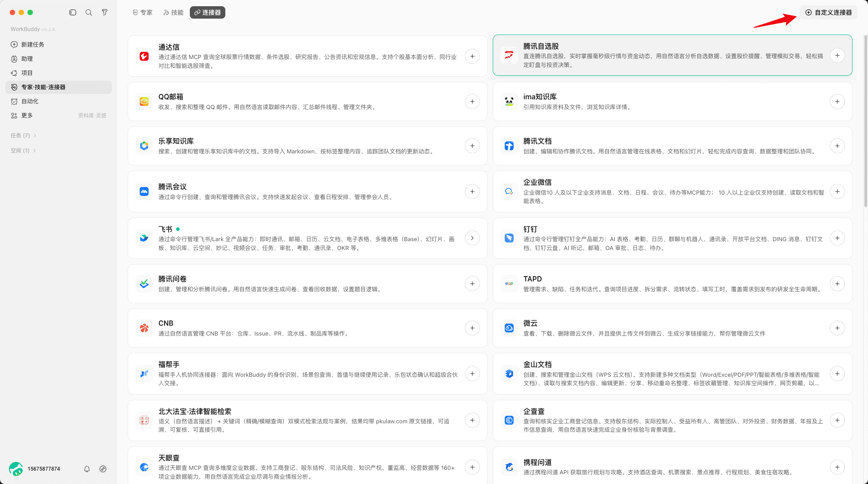868x484 pixels.
Task: Add the 腾讯自选股 connector
Action: tap(837, 55)
